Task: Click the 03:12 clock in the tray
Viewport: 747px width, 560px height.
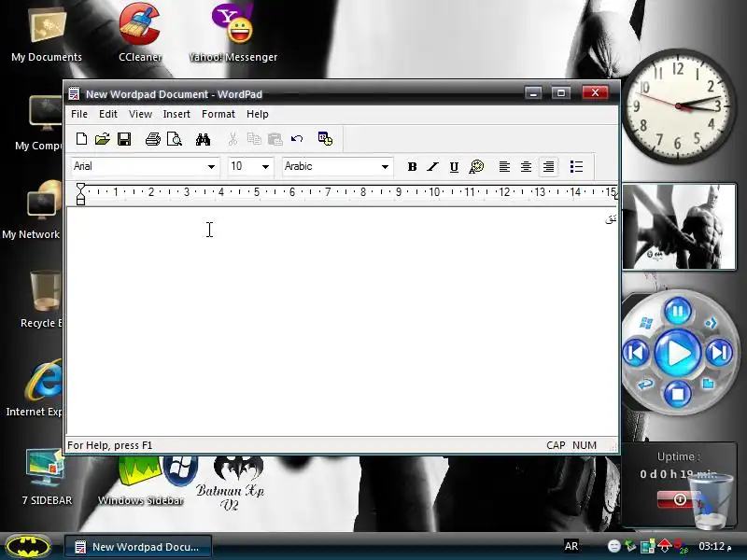Action: tap(714, 546)
